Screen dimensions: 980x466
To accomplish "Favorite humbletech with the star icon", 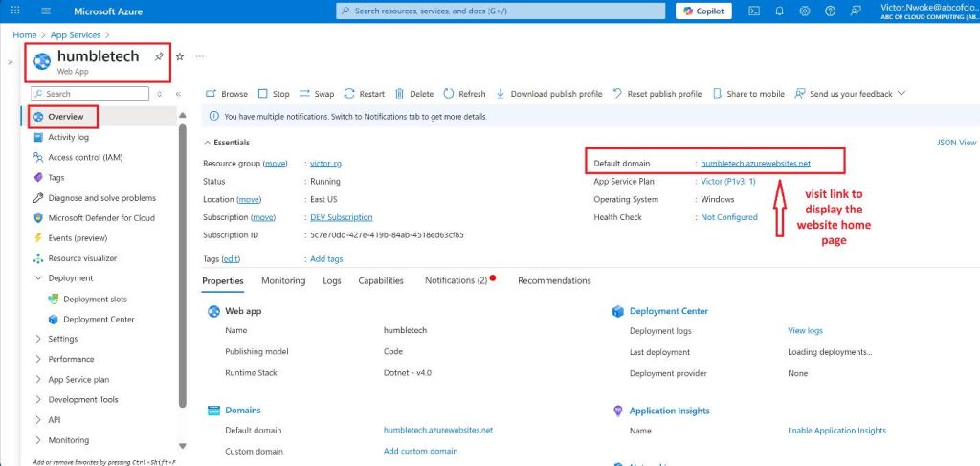I will 179,57.
